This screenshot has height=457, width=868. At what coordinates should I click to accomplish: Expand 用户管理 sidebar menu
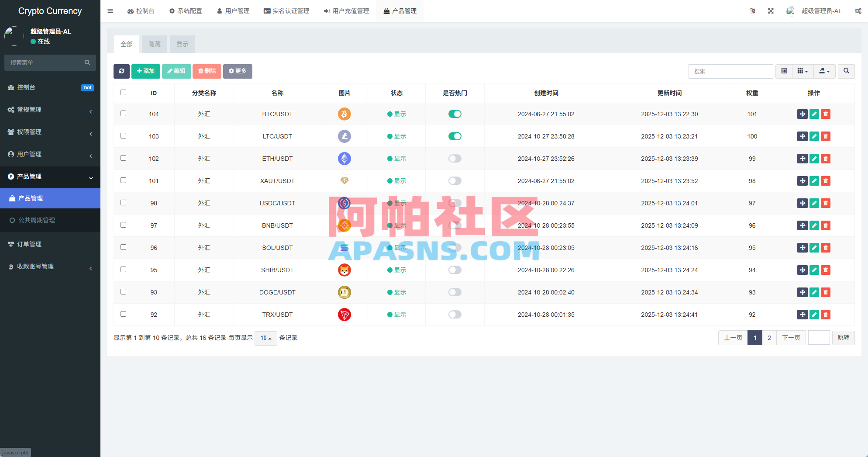click(50, 154)
